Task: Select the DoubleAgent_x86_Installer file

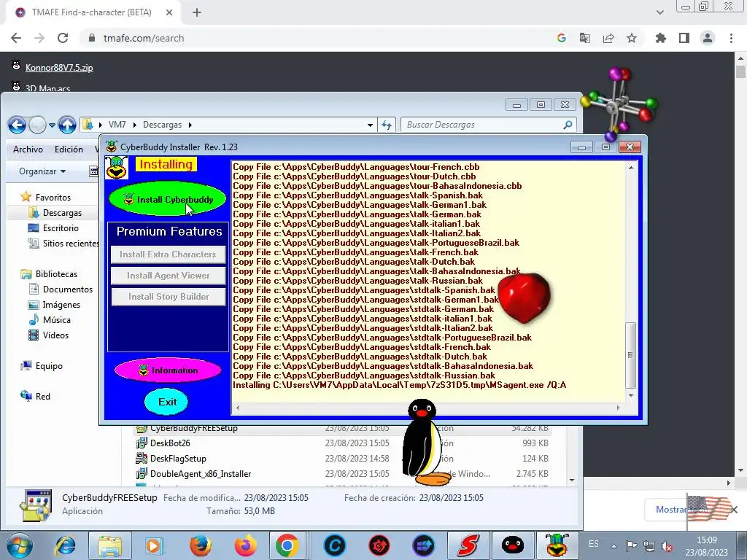Action: 200,474
